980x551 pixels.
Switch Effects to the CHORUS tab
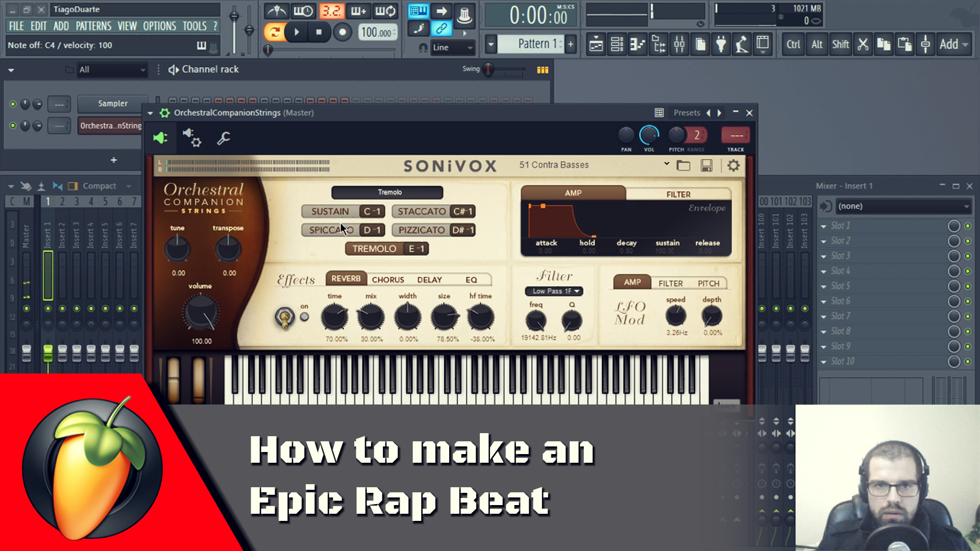click(x=387, y=280)
